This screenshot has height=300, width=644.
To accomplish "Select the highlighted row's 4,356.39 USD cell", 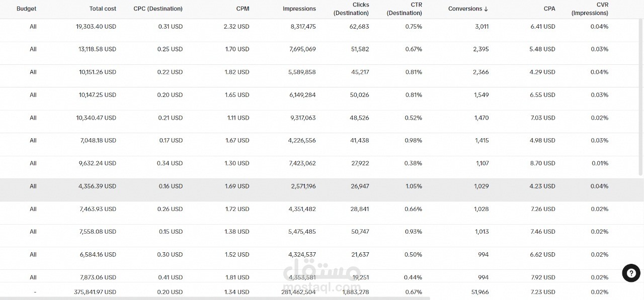I will 98,186.
